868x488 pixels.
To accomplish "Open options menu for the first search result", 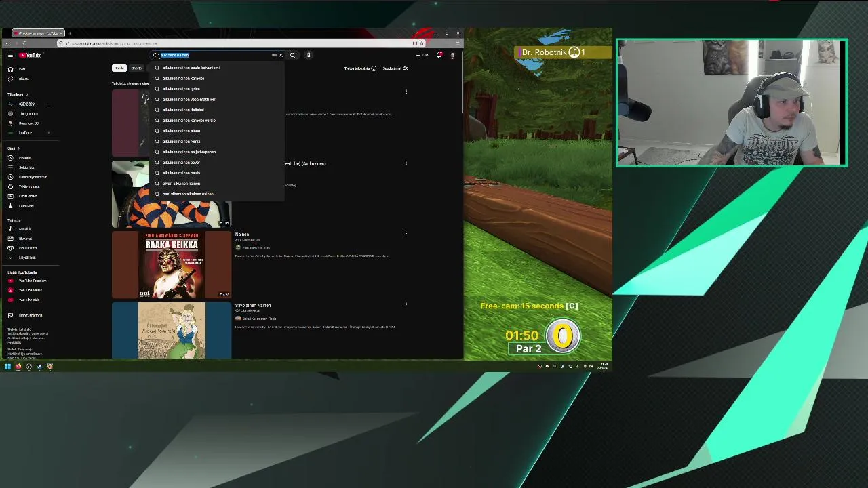I will click(406, 91).
